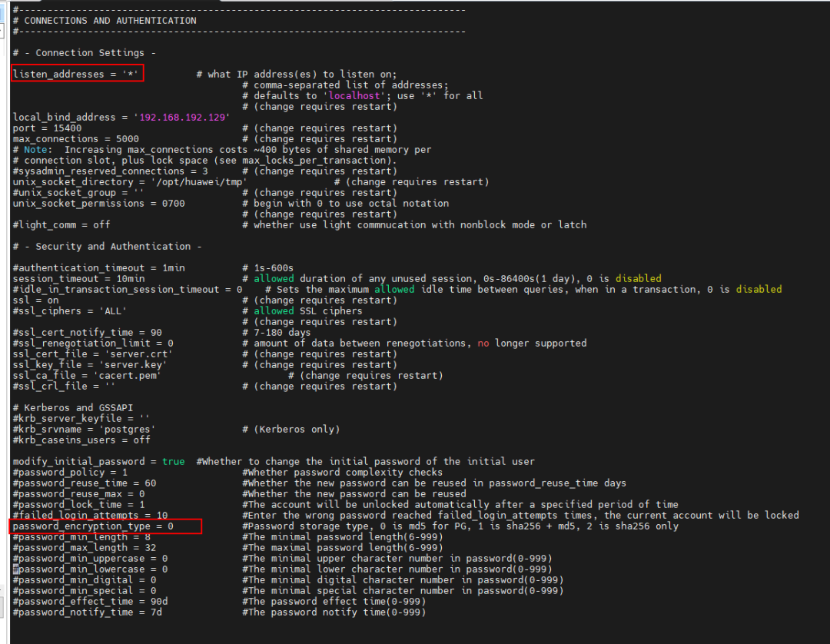Select the listen_addresses = '*' setting

[x=75, y=74]
